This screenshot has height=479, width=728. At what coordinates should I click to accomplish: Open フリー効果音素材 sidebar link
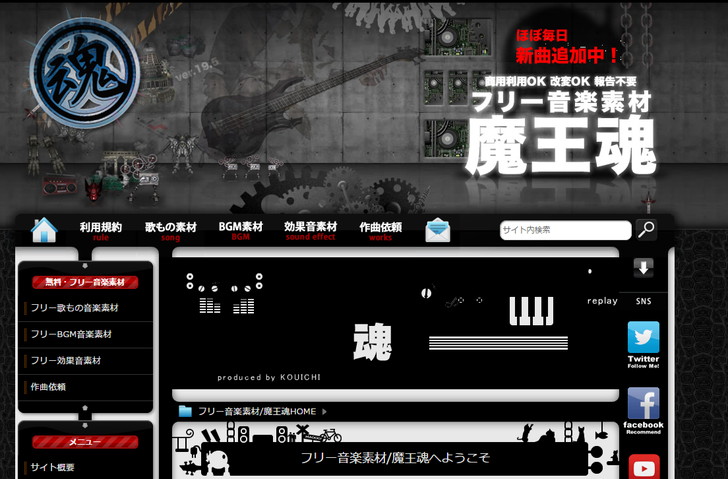(x=65, y=361)
